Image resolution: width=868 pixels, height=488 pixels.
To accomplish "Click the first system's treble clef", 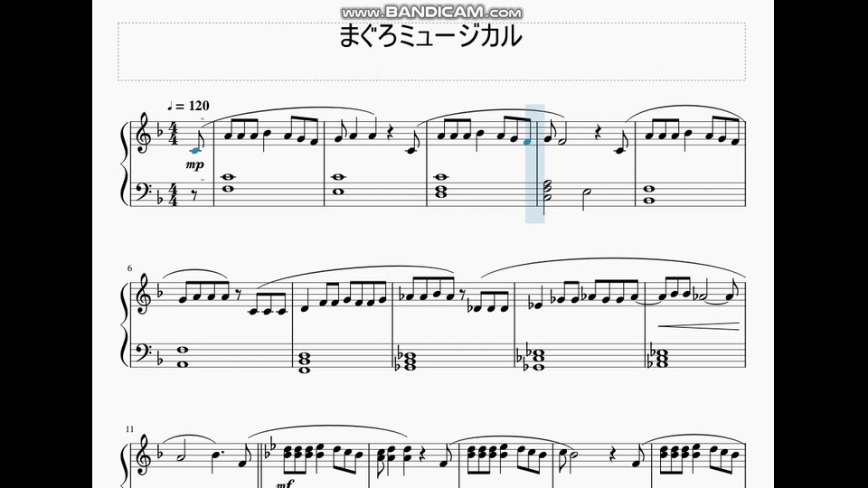I will click(145, 133).
